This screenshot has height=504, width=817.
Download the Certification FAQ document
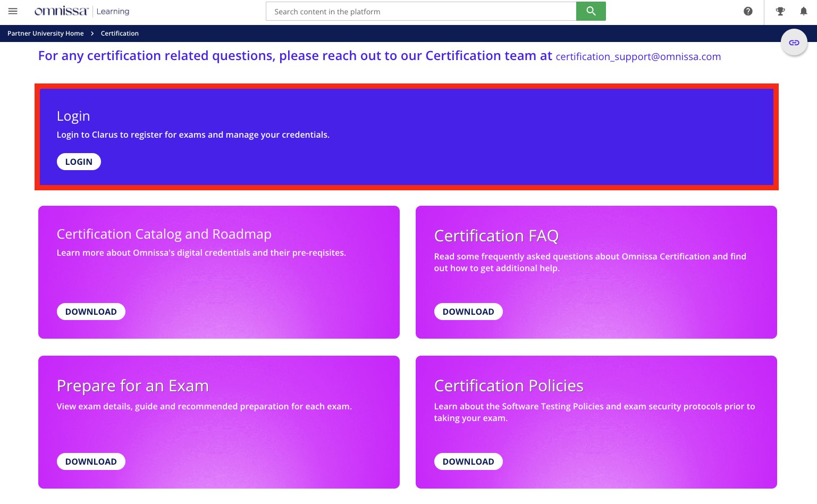click(468, 312)
